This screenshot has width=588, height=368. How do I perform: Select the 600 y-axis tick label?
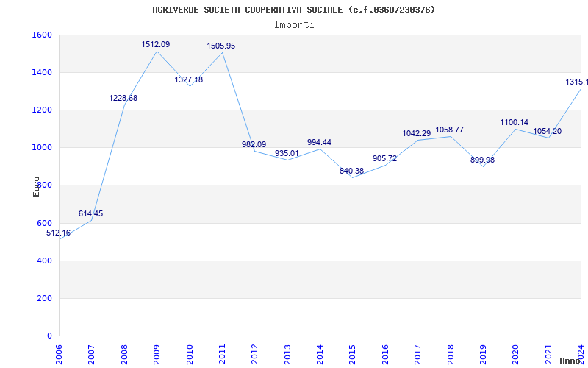44,223
